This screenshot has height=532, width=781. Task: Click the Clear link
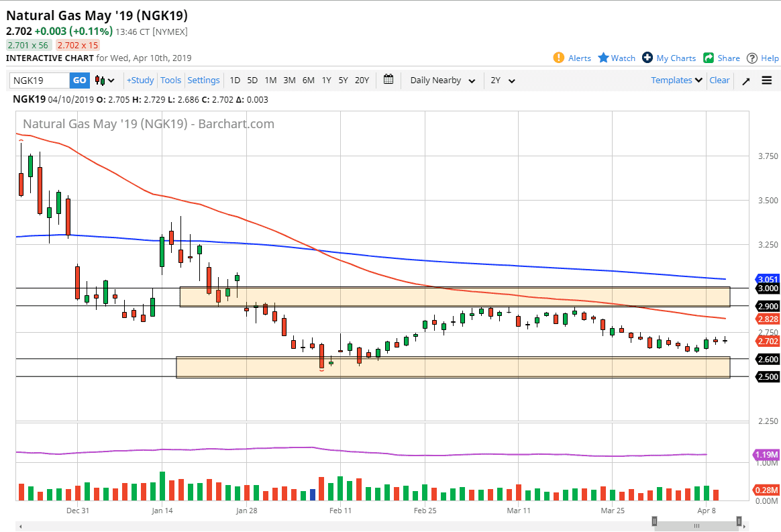pyautogui.click(x=719, y=81)
